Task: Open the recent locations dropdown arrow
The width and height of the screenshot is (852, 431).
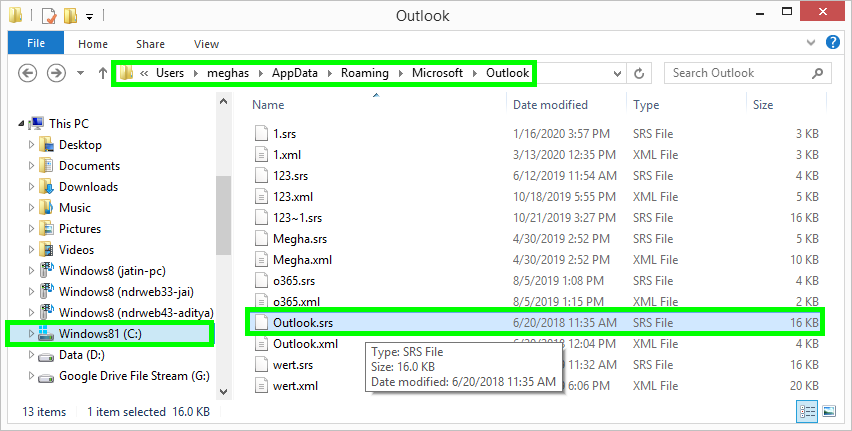Action: point(80,73)
